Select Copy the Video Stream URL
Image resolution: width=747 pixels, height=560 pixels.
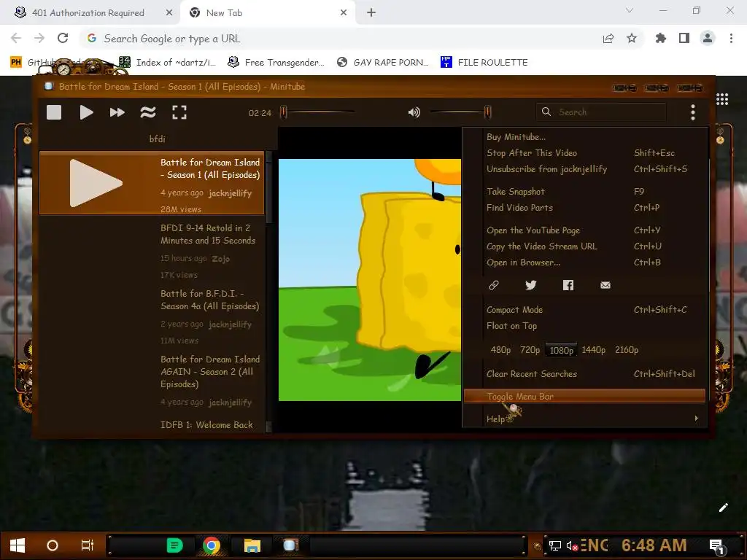pyautogui.click(x=584, y=246)
